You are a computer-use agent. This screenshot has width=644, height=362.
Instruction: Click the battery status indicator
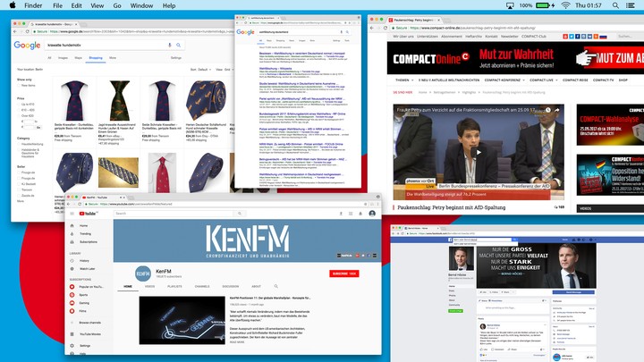545,5
